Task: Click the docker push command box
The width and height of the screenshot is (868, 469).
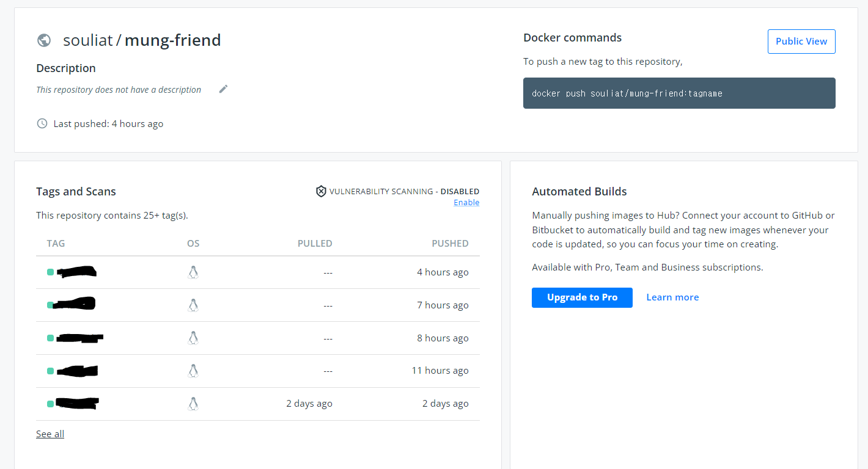Action: point(679,93)
